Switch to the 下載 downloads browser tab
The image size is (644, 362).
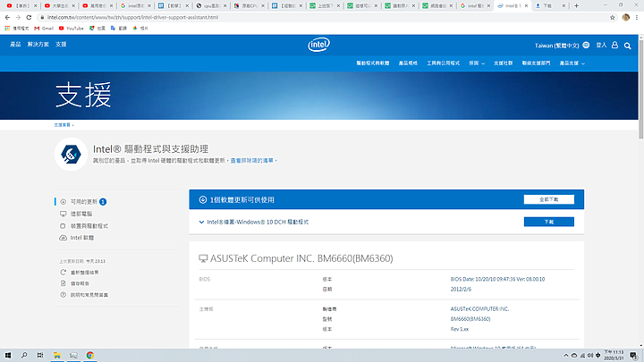pos(550,5)
